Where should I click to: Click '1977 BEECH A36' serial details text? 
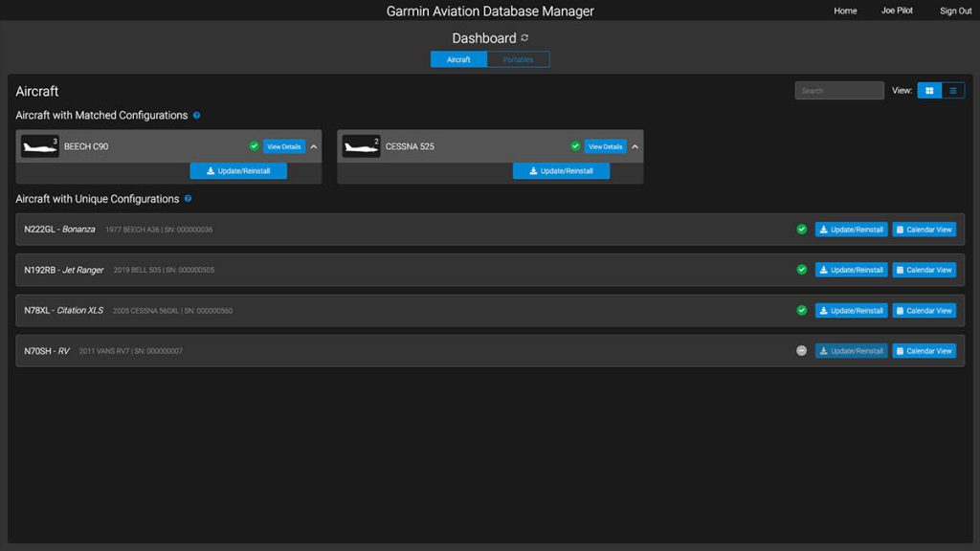pyautogui.click(x=159, y=230)
